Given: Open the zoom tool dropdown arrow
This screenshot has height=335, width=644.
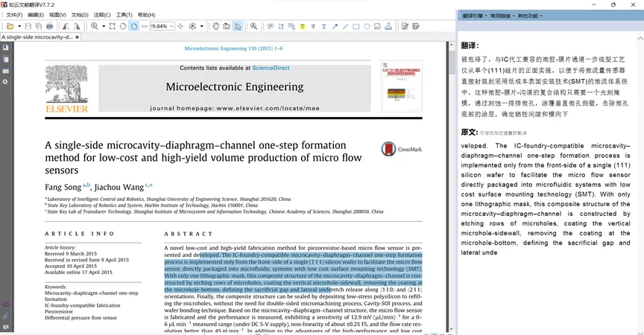Looking at the screenshot, I should tap(104, 26).
